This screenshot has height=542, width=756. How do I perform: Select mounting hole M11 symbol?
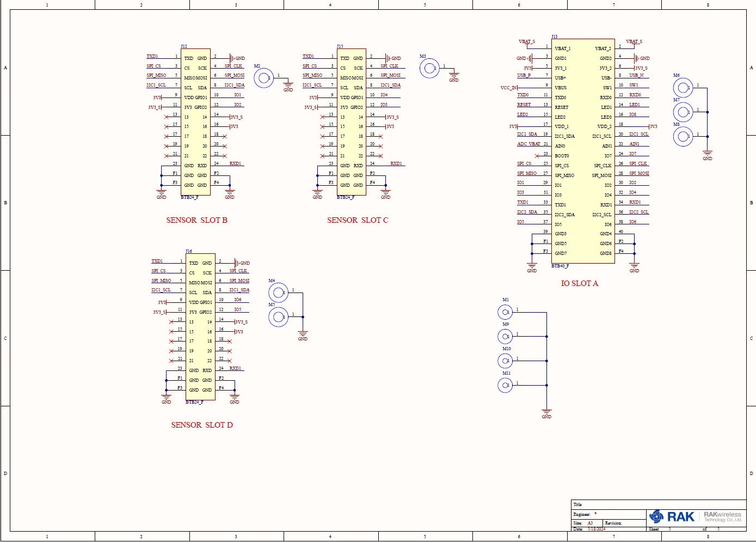pos(505,385)
